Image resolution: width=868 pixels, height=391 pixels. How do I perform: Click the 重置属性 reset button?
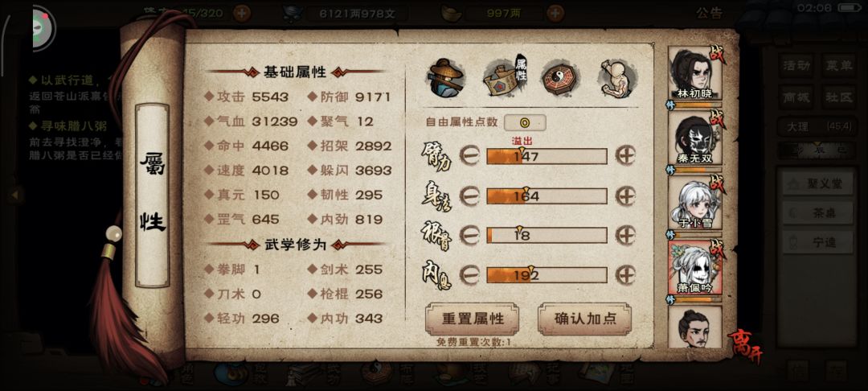click(473, 319)
